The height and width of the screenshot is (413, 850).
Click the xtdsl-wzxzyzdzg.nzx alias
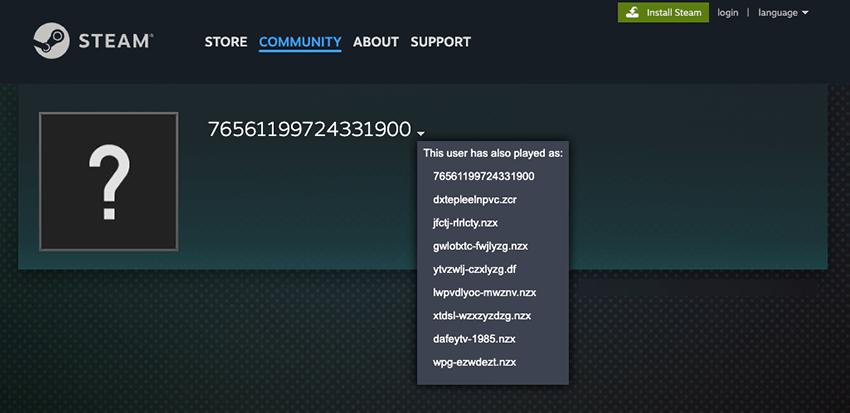(x=482, y=316)
